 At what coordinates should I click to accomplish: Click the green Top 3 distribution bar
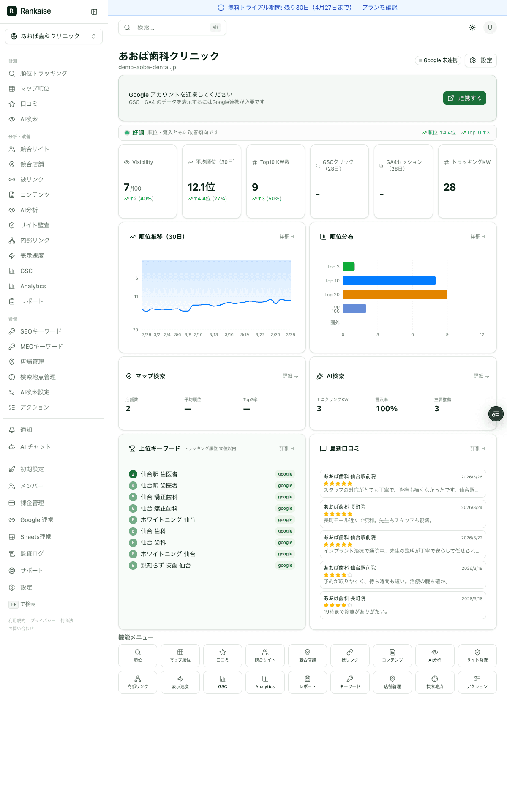pyautogui.click(x=349, y=267)
